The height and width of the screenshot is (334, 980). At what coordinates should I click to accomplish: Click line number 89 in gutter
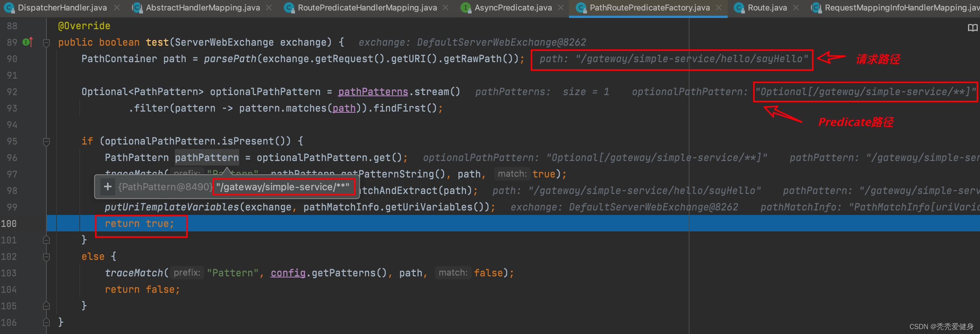[x=12, y=42]
